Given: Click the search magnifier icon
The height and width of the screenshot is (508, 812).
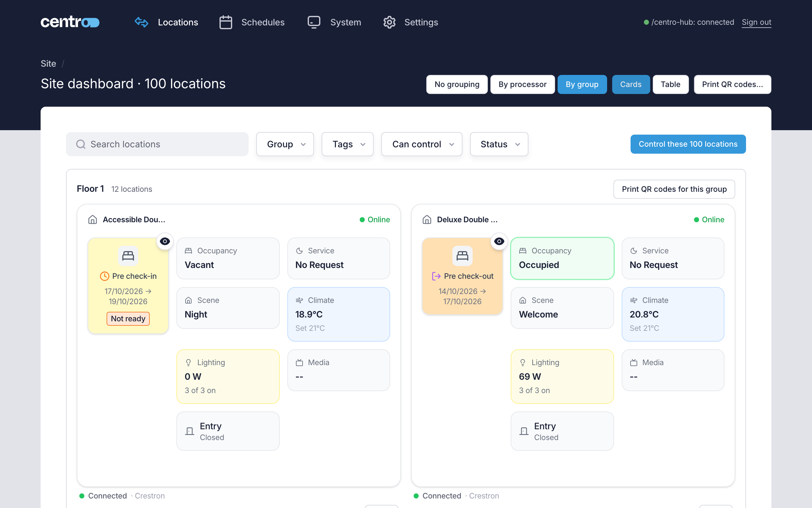Looking at the screenshot, I should pos(81,144).
